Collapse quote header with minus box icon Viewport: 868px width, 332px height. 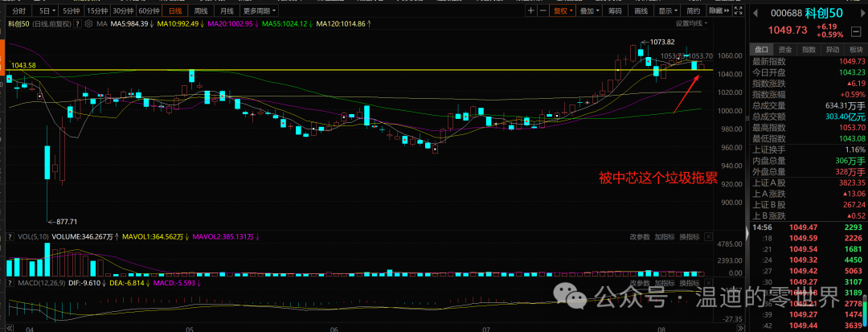856,31
